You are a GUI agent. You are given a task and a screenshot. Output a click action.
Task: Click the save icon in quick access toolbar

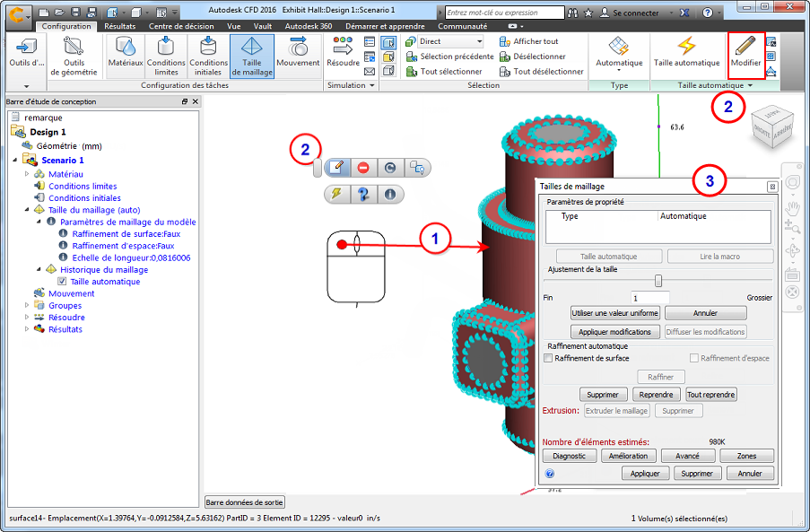tap(75, 12)
